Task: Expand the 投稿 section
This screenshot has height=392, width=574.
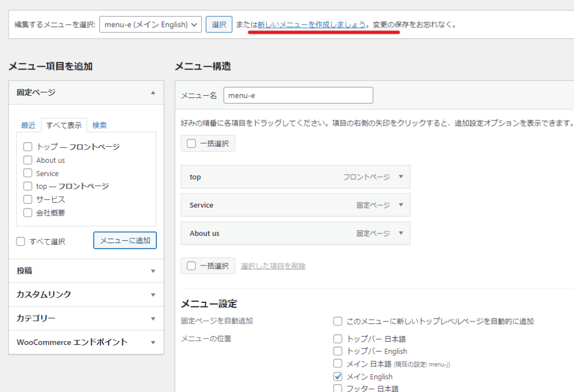Action: click(153, 271)
